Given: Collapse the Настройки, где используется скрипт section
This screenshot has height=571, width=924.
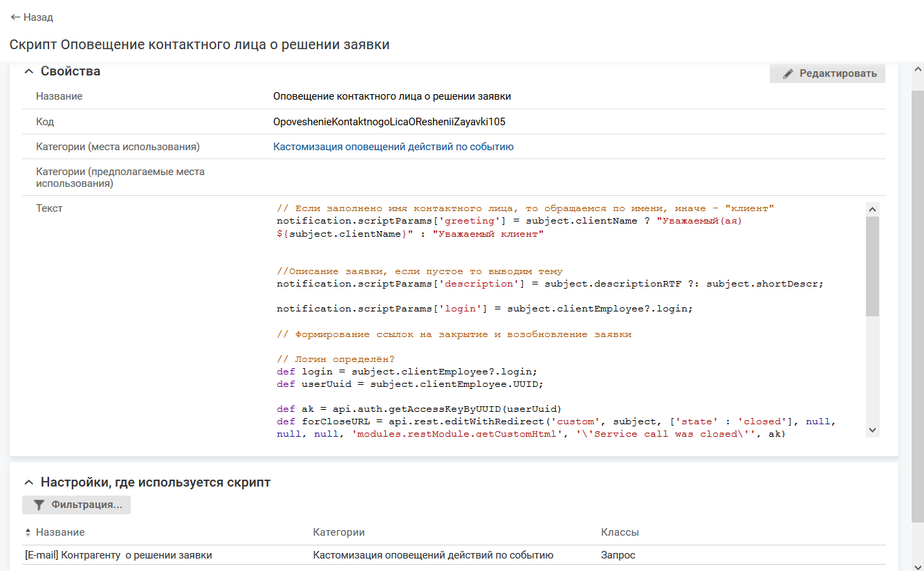Looking at the screenshot, I should coord(28,482).
